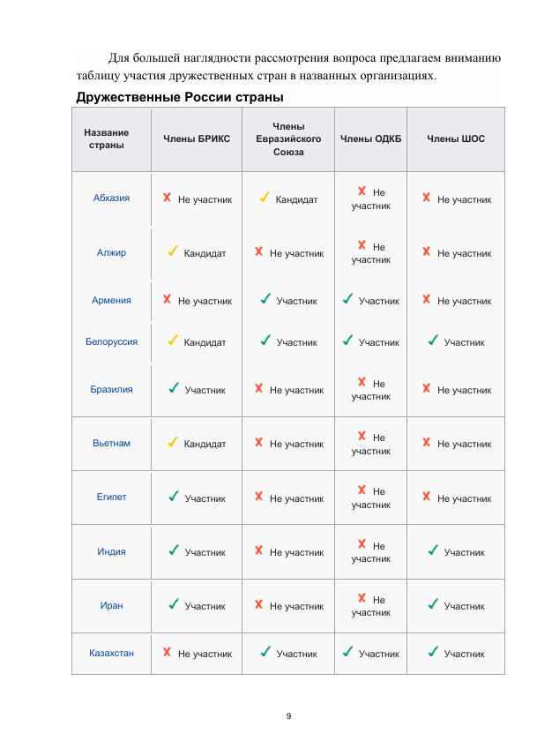Image resolution: width=537 pixels, height=756 pixels.
Task: Click the Члены ШОС column header
Action: pos(455,139)
